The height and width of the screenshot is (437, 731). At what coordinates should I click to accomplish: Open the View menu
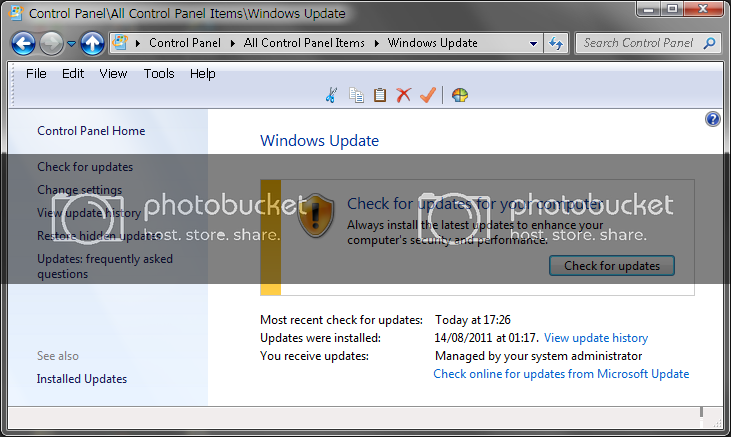[113, 74]
